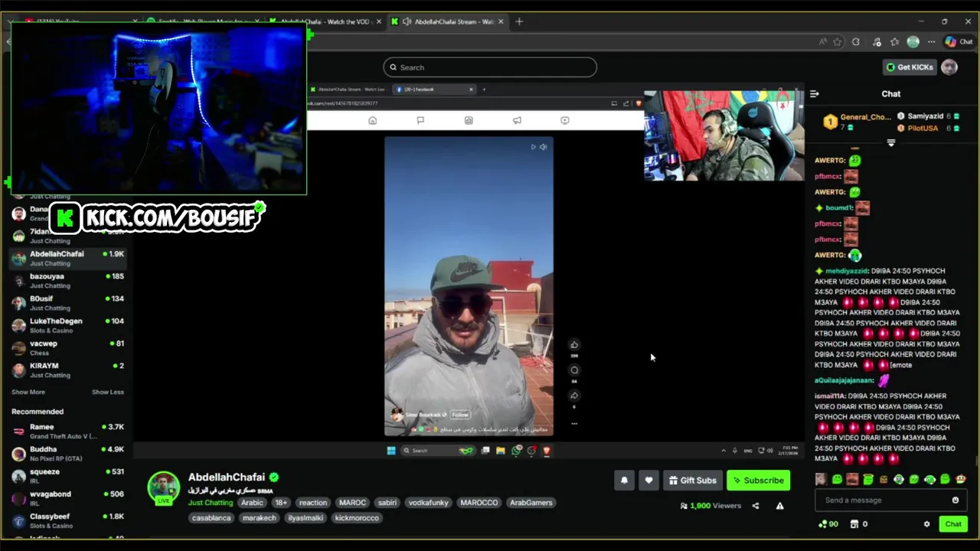Select the 18+ tag
Image resolution: width=980 pixels, height=551 pixels.
coord(281,503)
